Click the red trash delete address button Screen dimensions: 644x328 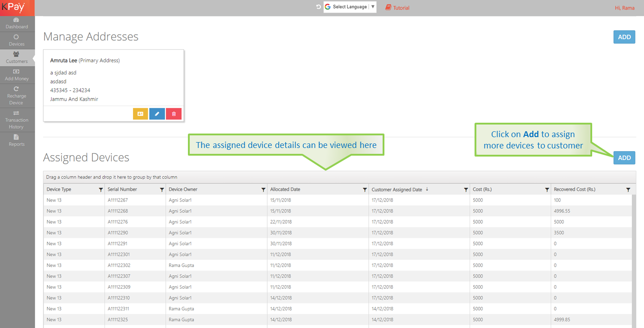(x=174, y=114)
